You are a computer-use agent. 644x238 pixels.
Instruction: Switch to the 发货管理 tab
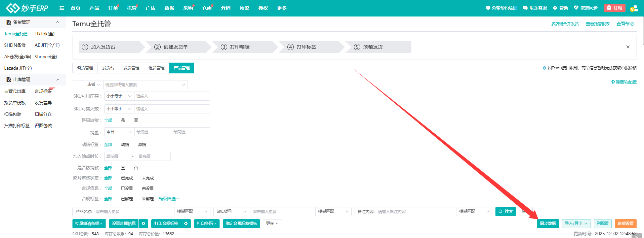pos(131,68)
